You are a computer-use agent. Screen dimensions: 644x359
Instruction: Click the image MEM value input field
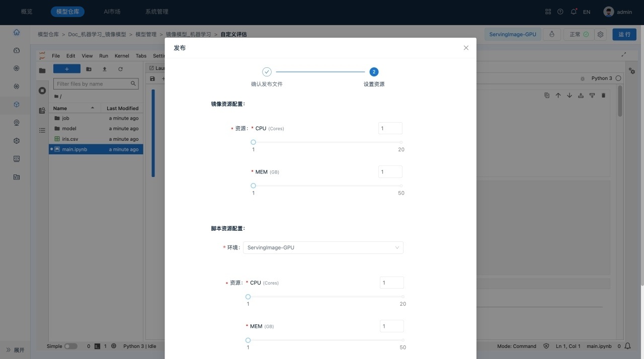tap(390, 172)
